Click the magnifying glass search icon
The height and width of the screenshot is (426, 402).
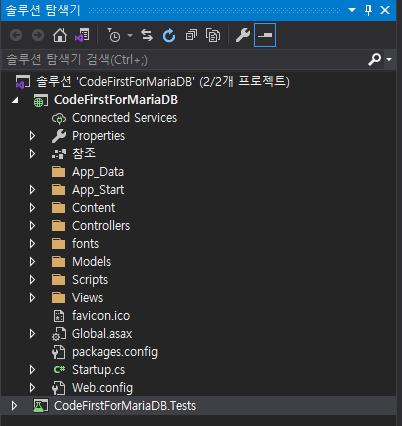click(374, 60)
